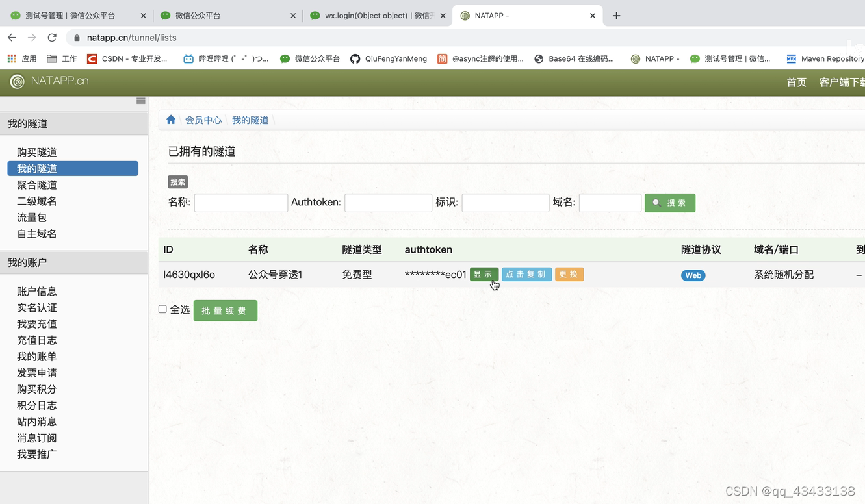Focus the 域名 search field
This screenshot has width=865, height=504.
[x=610, y=203]
